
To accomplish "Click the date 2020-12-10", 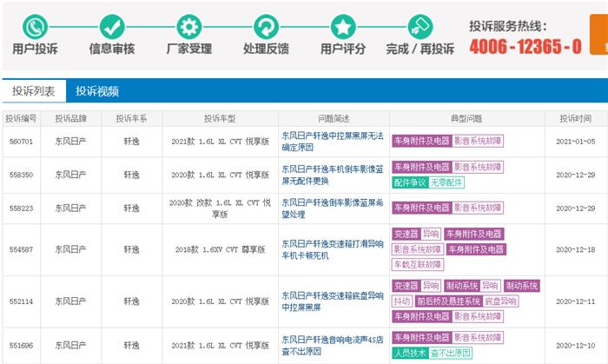I will point(575,346).
